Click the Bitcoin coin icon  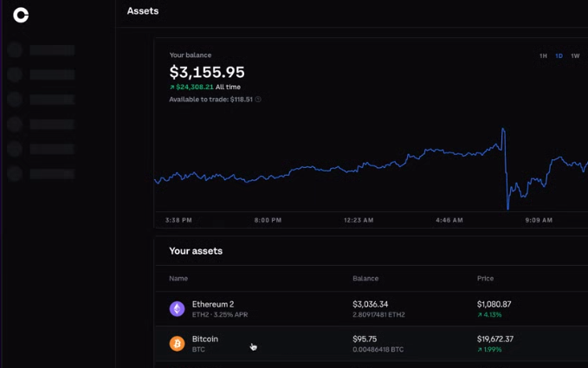click(177, 344)
